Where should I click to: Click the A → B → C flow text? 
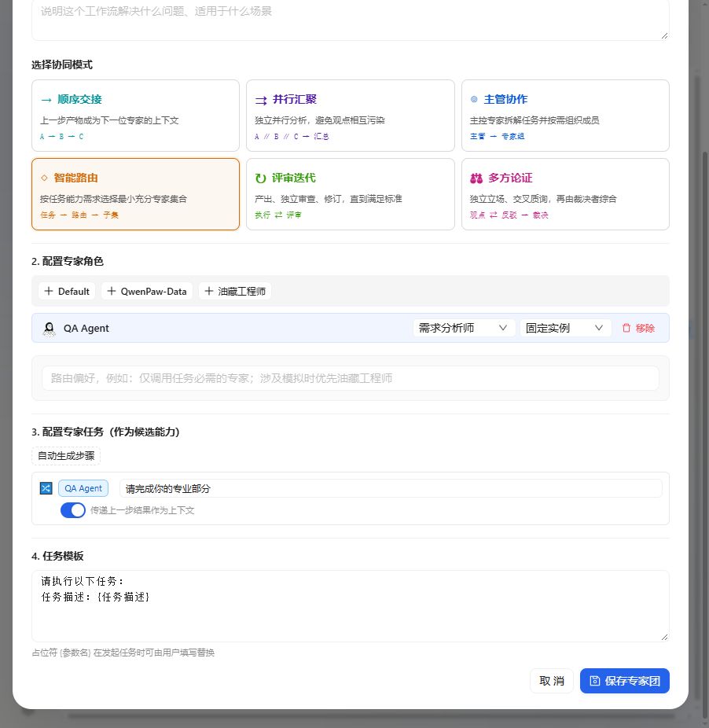pos(62,137)
